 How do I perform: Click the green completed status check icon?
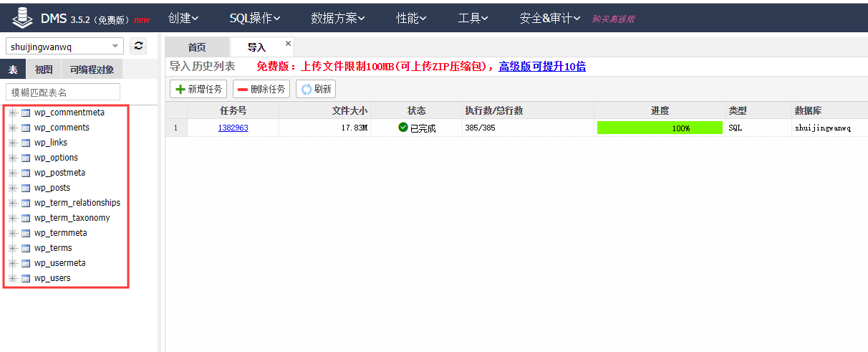point(403,128)
